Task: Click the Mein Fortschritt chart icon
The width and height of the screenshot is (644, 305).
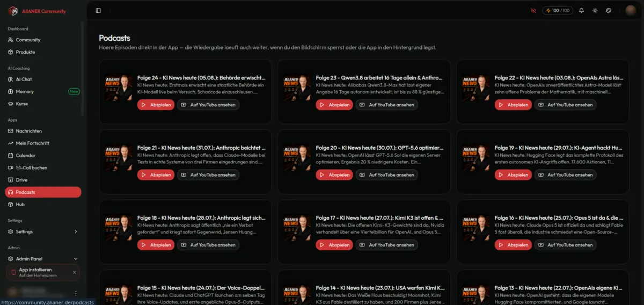Action: click(x=11, y=143)
